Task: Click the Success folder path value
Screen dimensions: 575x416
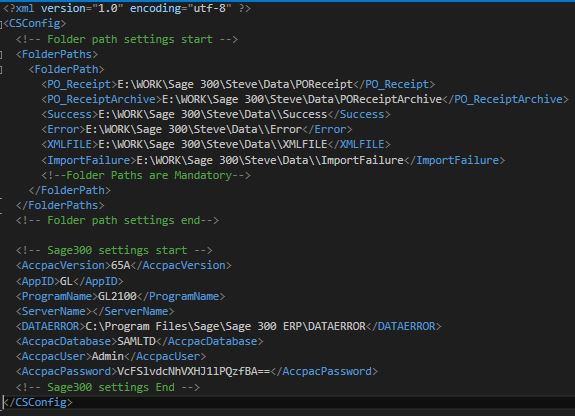Action: tap(213, 114)
